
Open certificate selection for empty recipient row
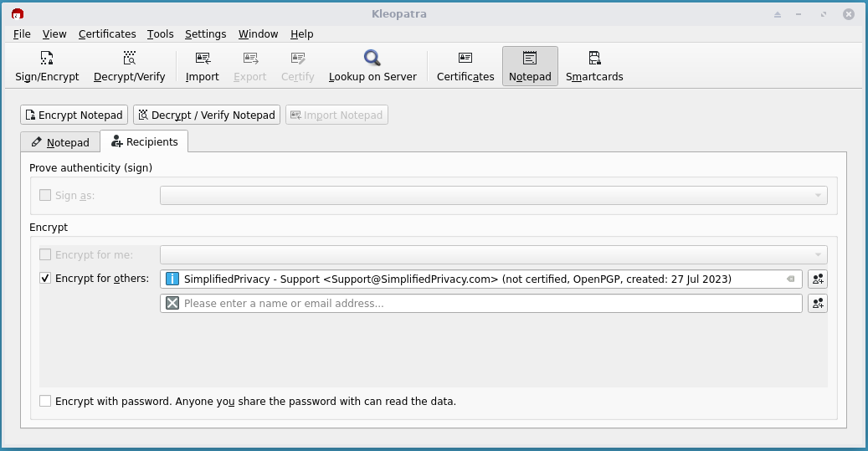(x=818, y=303)
